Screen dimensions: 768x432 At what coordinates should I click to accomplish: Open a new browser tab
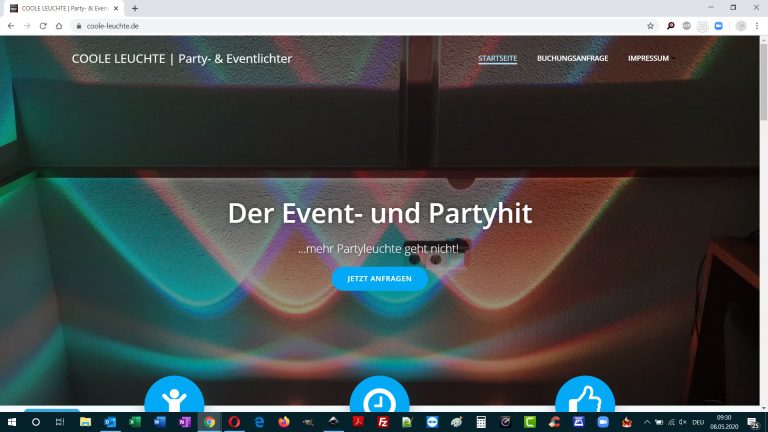pos(135,8)
